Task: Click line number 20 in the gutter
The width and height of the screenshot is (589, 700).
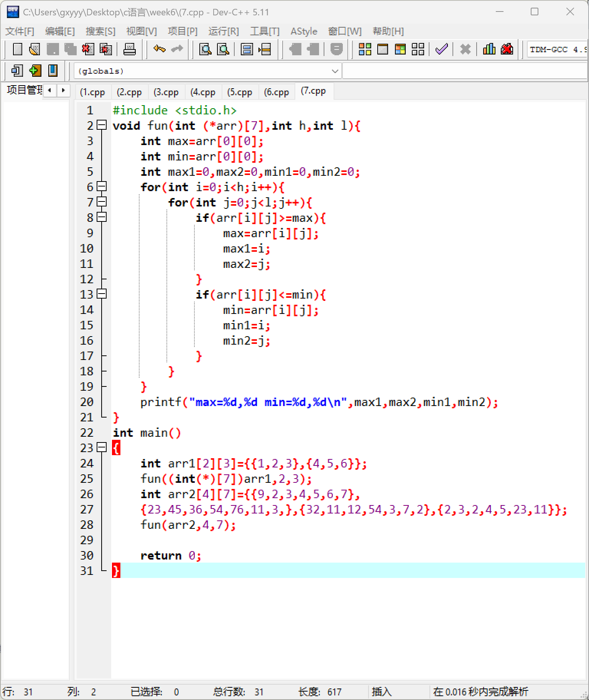Action: (x=87, y=402)
